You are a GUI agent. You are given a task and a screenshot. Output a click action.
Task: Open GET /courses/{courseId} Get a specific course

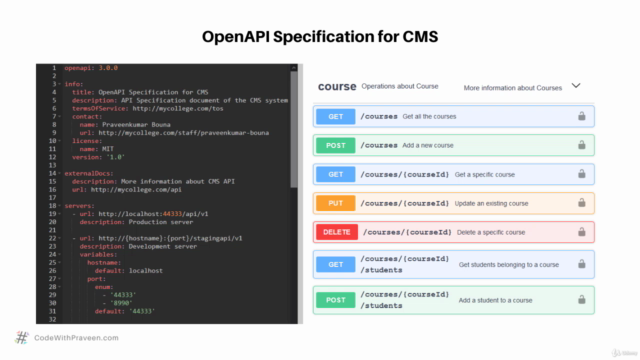pyautogui.click(x=453, y=174)
